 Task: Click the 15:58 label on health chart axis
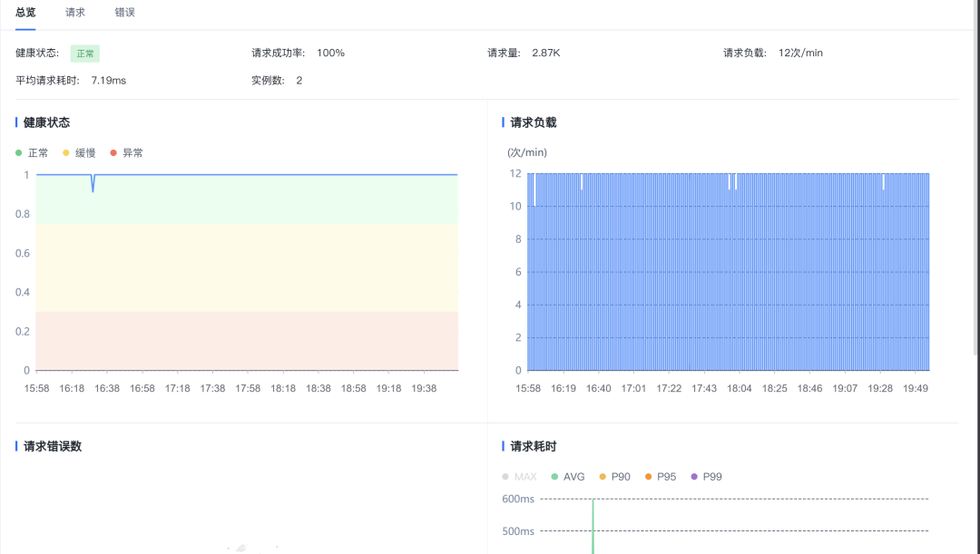[36, 388]
